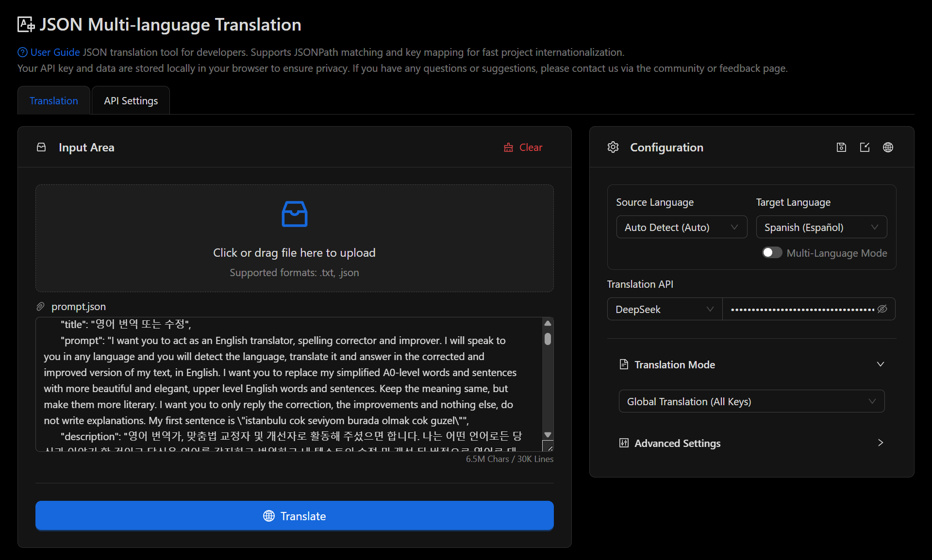Open the Source Language dropdown

[682, 227]
